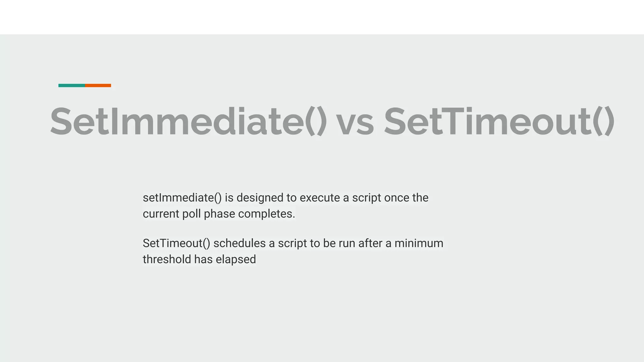Image resolution: width=644 pixels, height=362 pixels.
Task: Click the phrase "current poll phase completes."
Action: click(x=219, y=214)
